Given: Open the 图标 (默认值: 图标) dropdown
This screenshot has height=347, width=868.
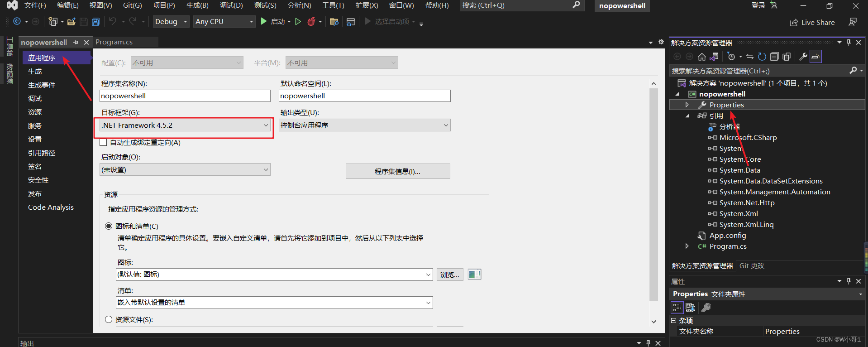Looking at the screenshot, I should tap(274, 275).
